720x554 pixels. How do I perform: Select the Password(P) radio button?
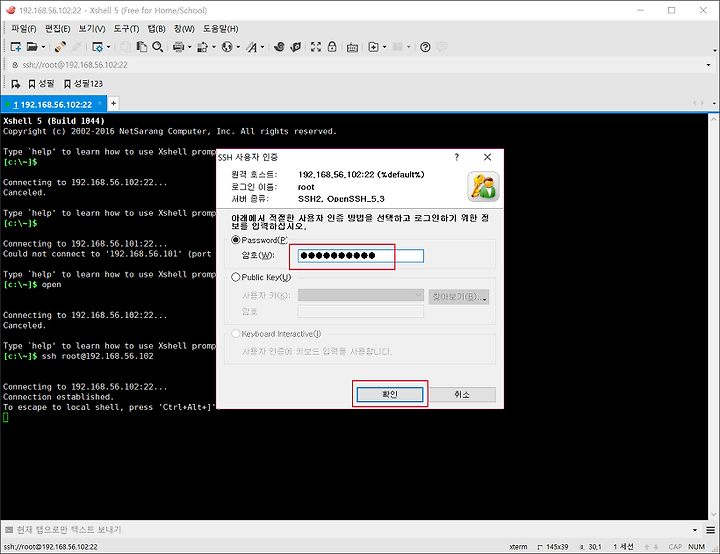tap(236, 240)
